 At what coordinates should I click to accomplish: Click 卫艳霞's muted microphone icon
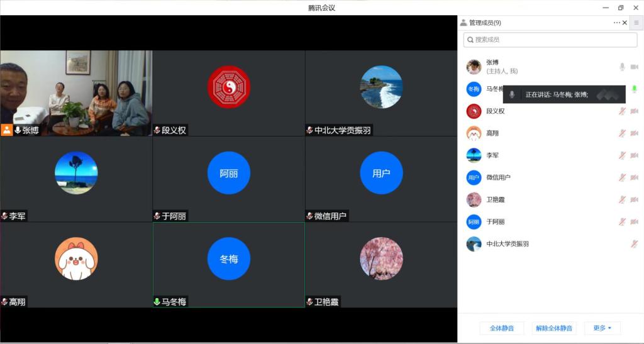pos(622,199)
